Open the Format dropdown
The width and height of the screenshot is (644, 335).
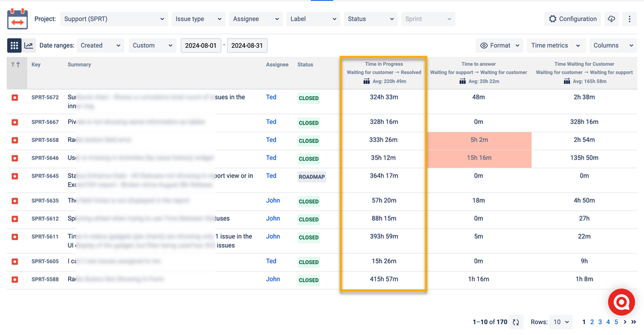(x=500, y=46)
